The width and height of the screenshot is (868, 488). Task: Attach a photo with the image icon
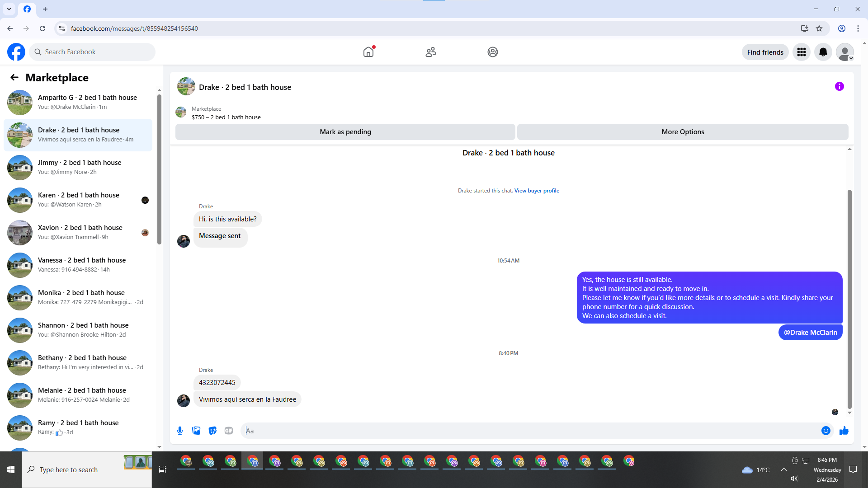[196, 431]
